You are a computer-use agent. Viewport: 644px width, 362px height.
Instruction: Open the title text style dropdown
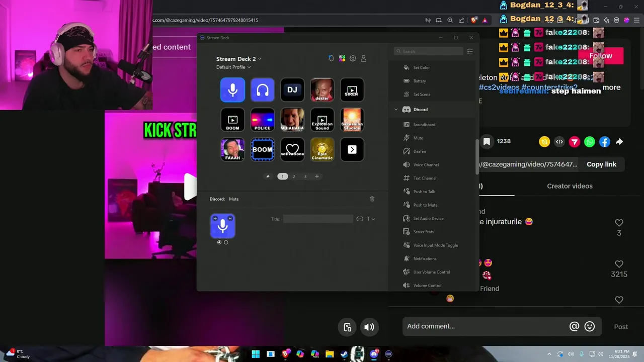click(371, 219)
